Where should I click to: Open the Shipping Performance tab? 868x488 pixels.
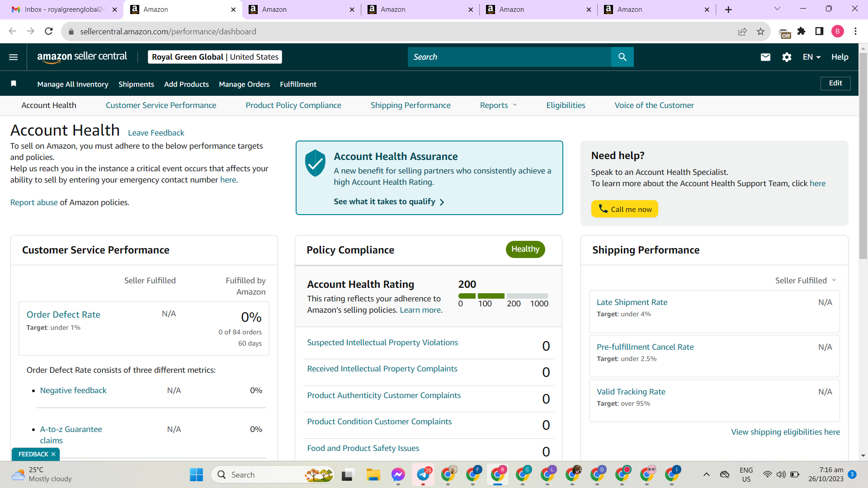point(410,105)
